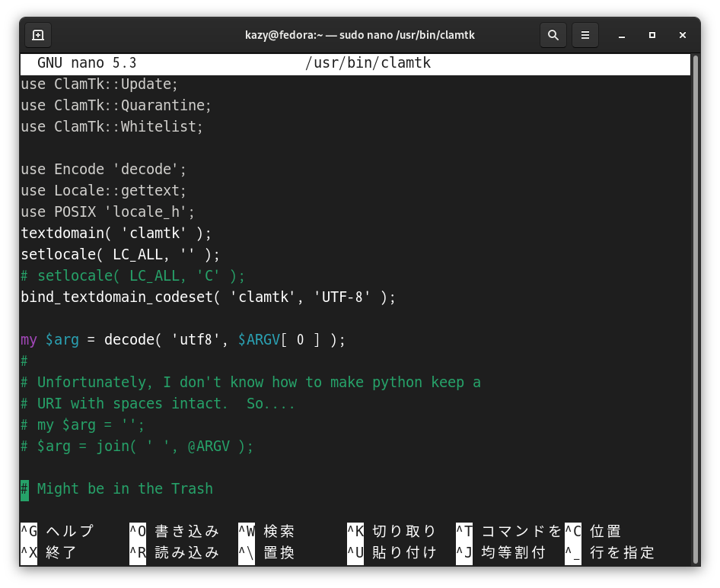Screen dimensions: 720x588
Task: Click the ^R 読み込み read shortcut
Action: point(174,552)
